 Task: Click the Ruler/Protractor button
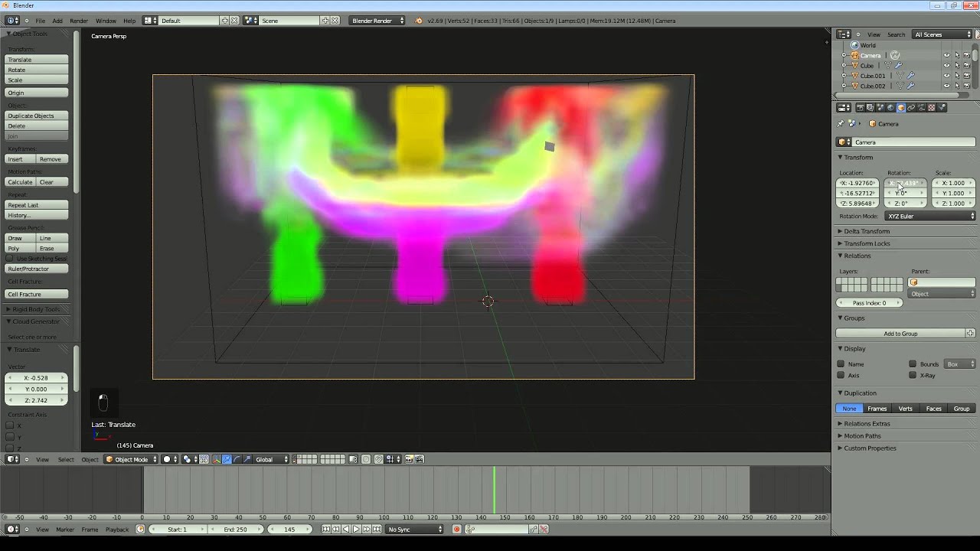37,269
